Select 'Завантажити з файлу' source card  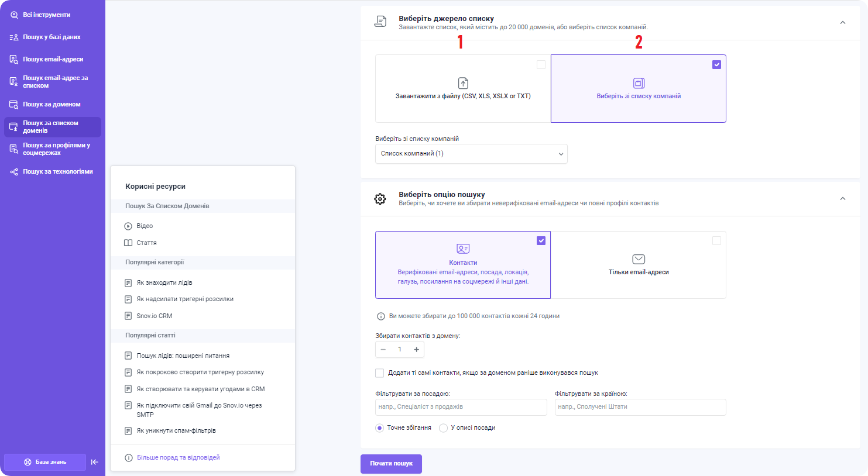pyautogui.click(x=463, y=88)
